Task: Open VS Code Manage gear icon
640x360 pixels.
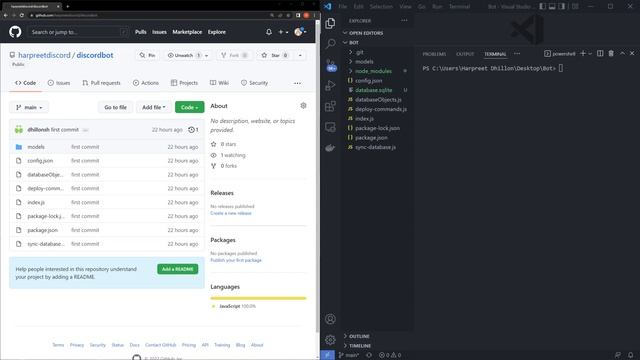Action: [x=330, y=339]
